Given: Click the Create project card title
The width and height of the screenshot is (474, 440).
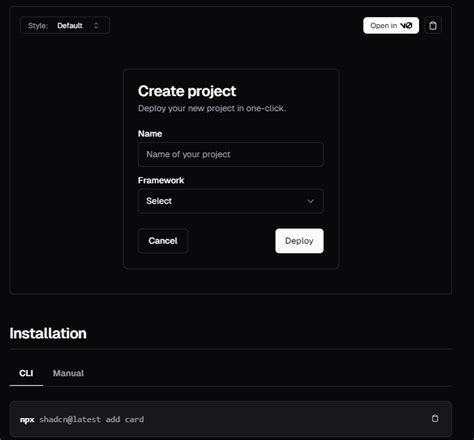Looking at the screenshot, I should [x=187, y=91].
